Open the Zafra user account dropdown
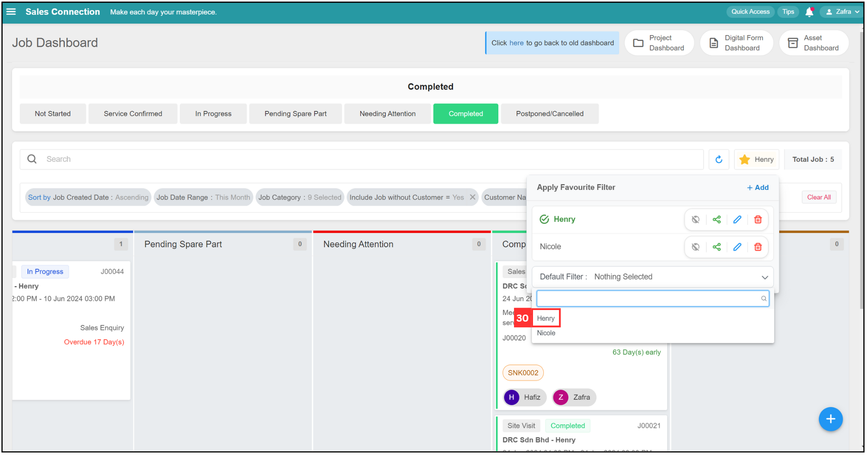 point(843,12)
